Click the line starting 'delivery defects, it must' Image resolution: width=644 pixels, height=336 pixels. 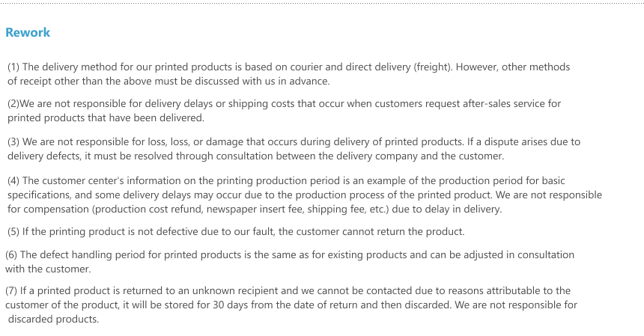(x=255, y=156)
